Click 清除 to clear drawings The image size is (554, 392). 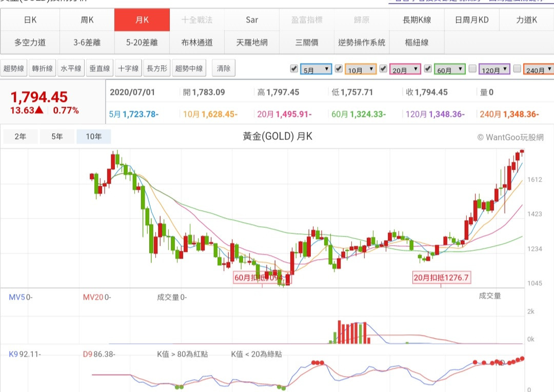coord(224,68)
